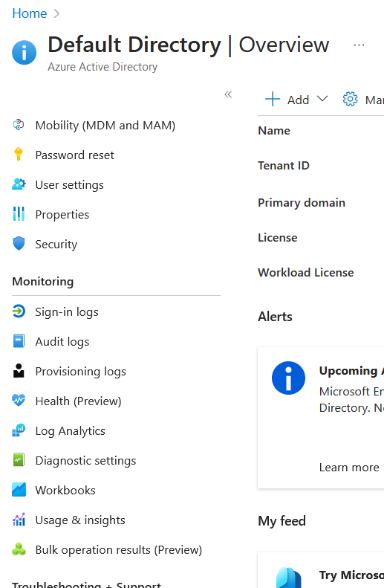Click the Manage gear icon in toolbar

pos(350,100)
